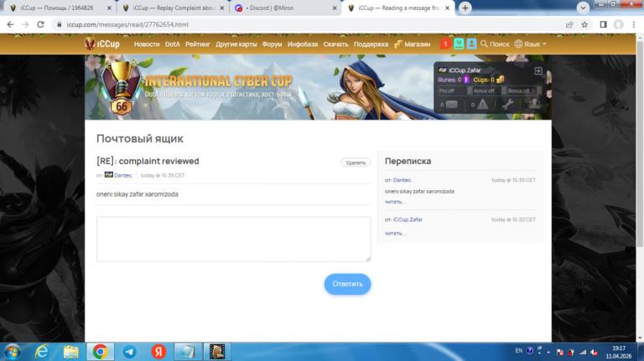Open the Скачать menu
644x361 pixels.
[335, 44]
